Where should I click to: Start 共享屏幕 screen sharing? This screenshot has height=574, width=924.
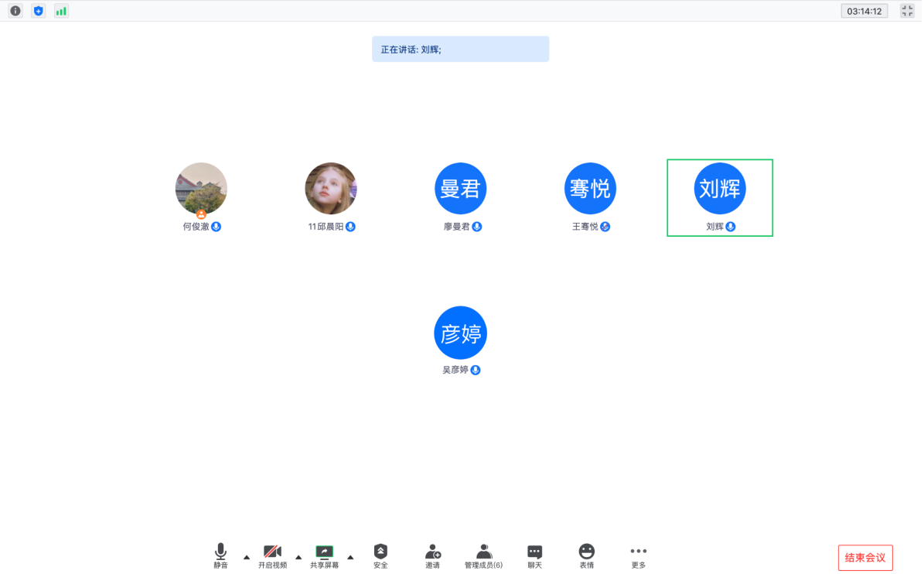coord(324,555)
